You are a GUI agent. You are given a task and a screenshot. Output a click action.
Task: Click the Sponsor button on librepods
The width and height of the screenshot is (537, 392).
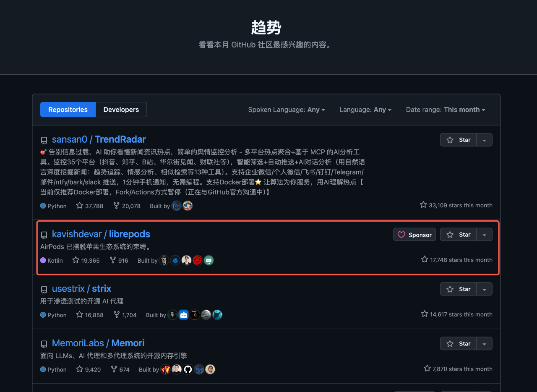414,235
